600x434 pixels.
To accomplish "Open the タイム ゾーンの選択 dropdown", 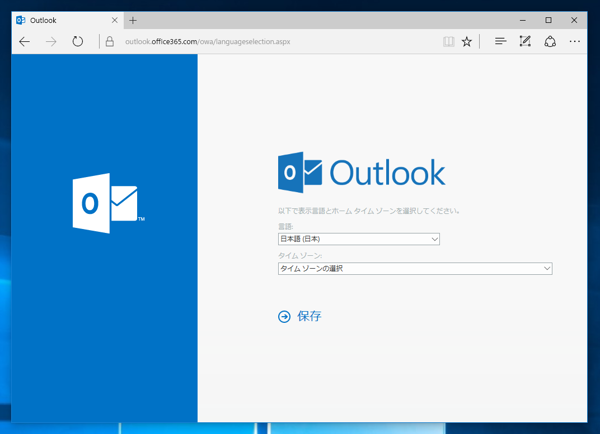I will pyautogui.click(x=415, y=268).
